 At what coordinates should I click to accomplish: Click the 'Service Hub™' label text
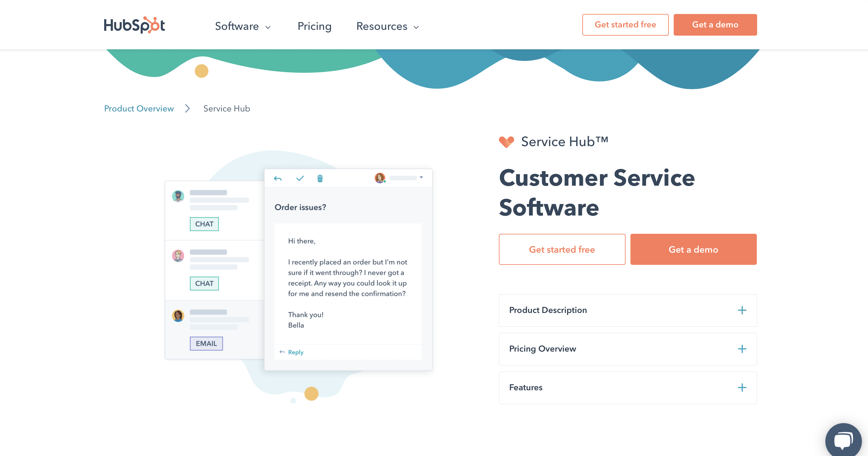coord(565,142)
